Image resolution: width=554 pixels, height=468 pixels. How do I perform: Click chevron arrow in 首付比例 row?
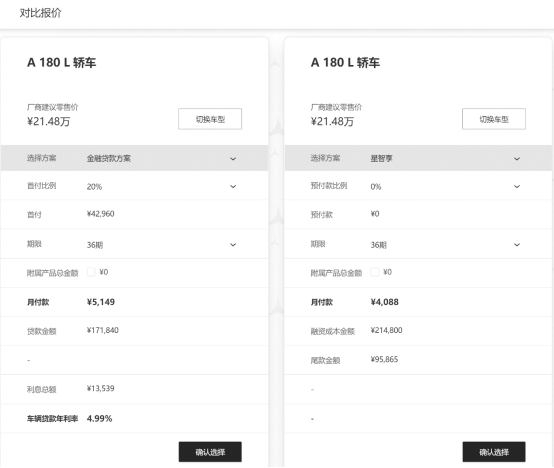click(233, 186)
